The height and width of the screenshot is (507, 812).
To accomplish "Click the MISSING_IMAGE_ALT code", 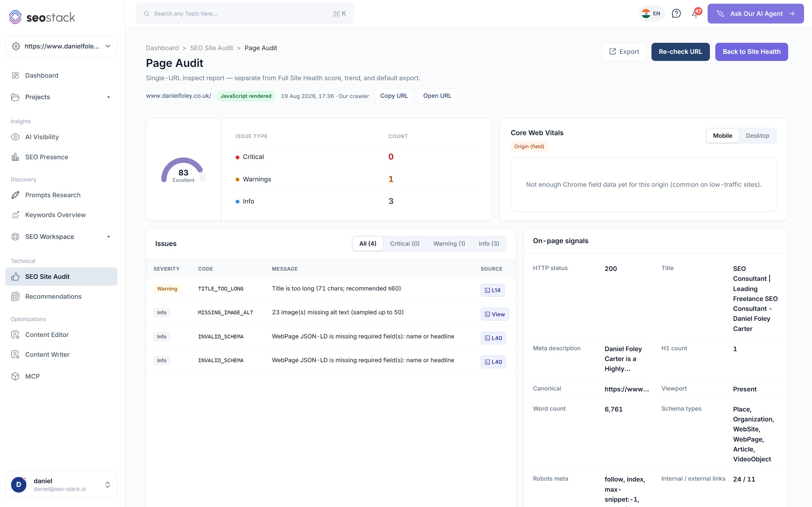I will pyautogui.click(x=225, y=313).
